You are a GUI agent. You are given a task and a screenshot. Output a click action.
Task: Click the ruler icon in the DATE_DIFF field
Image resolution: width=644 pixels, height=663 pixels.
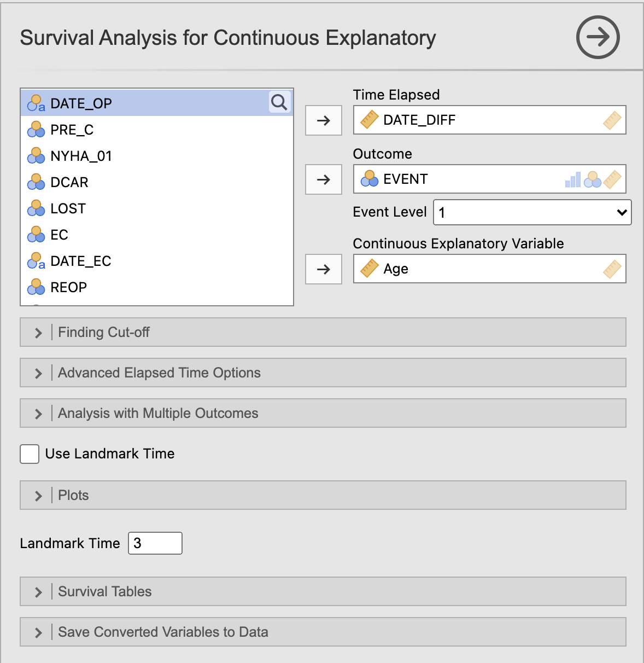370,120
